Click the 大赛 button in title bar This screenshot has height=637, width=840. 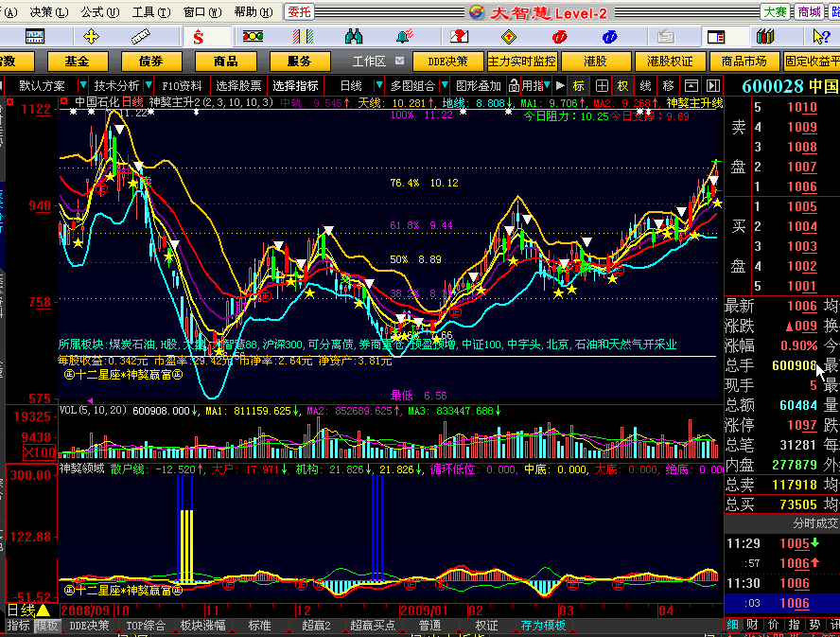[775, 11]
